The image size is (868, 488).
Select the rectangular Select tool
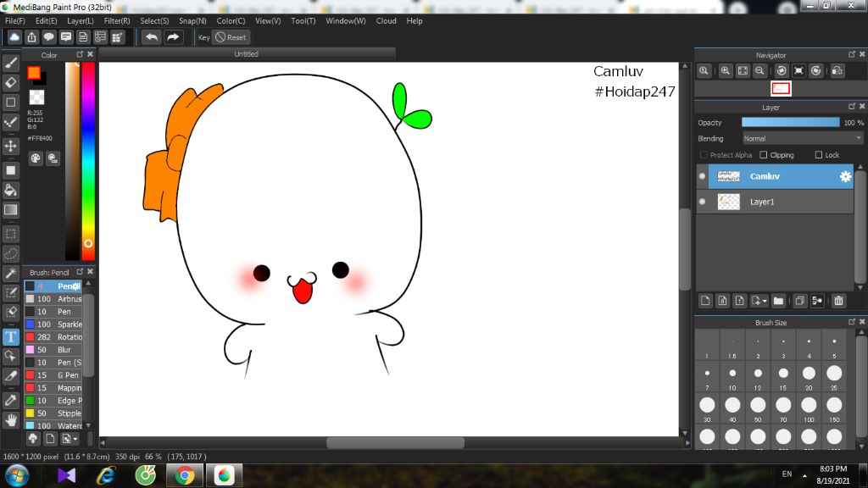pos(10,234)
